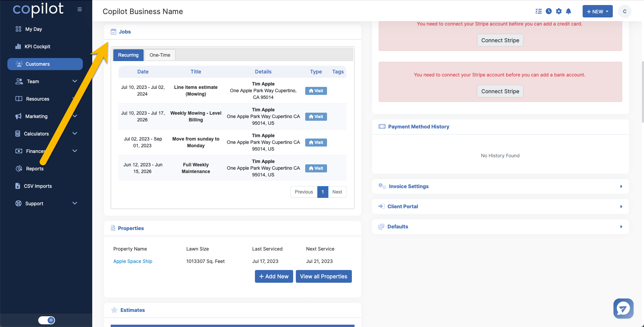Screen dimensions: 644x327
Task: Go to Next jobs page
Action: pos(337,192)
